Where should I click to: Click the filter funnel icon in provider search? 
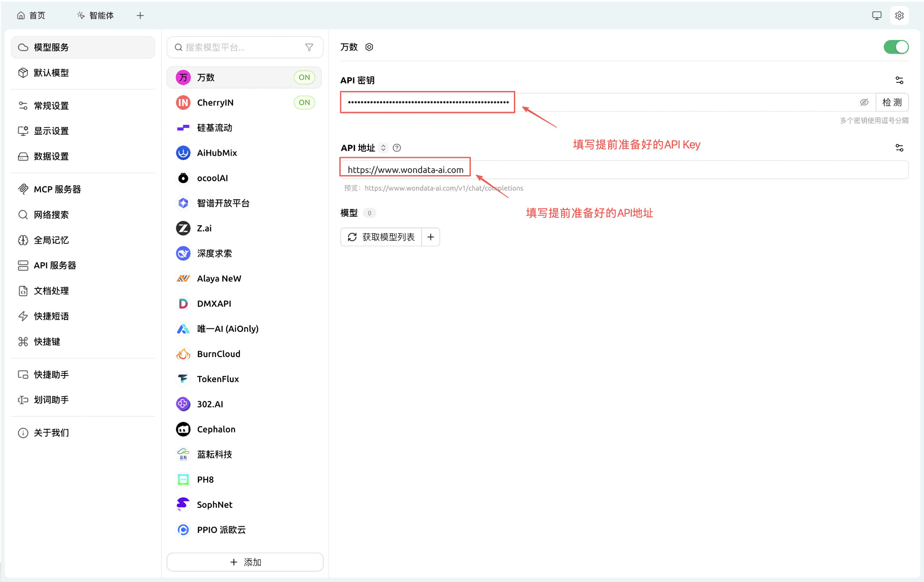309,47
